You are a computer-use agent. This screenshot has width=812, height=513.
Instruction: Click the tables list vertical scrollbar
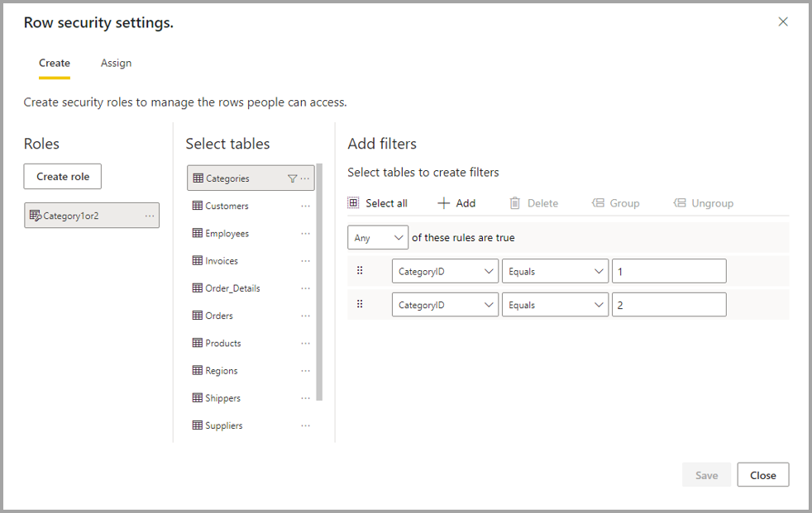point(319,282)
